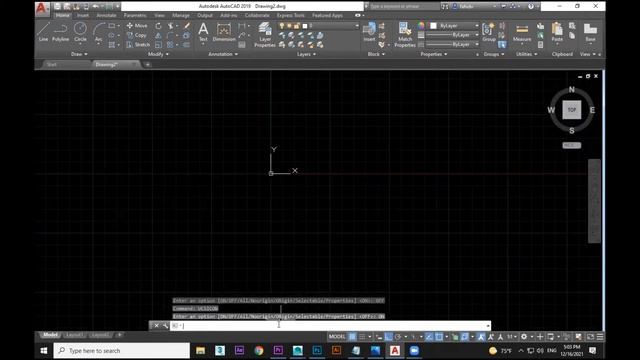Viewport: 640px width, 360px height.
Task: Open the Insert ribbon tab
Action: click(x=83, y=16)
